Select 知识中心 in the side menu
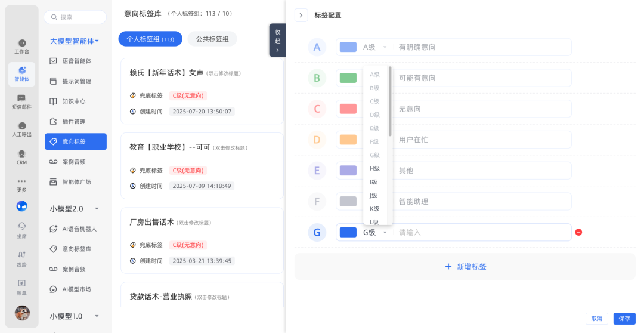The width and height of the screenshot is (644, 333). [x=75, y=101]
